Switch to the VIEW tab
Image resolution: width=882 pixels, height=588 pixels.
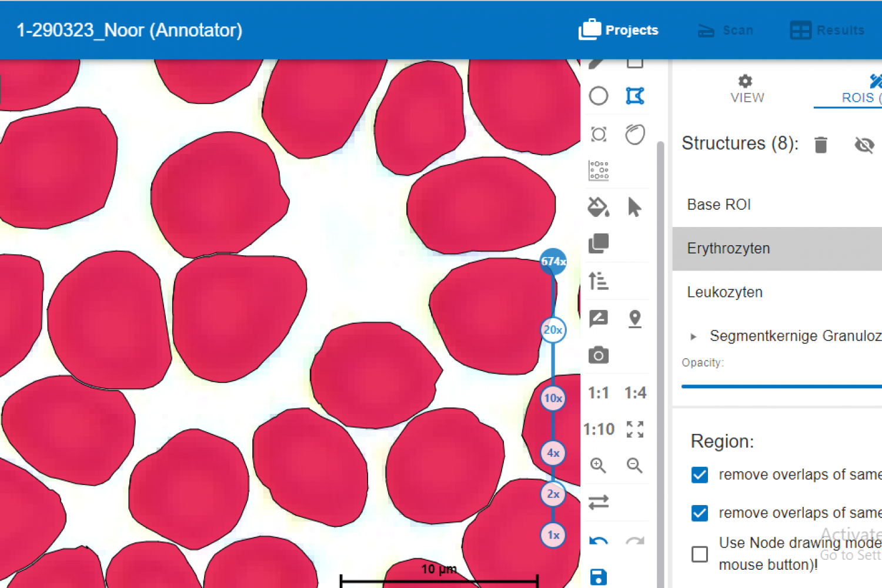pyautogui.click(x=747, y=89)
